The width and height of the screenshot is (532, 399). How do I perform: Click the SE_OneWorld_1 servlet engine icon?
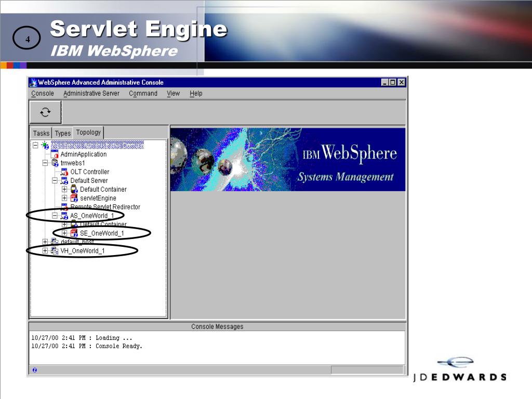[74, 233]
